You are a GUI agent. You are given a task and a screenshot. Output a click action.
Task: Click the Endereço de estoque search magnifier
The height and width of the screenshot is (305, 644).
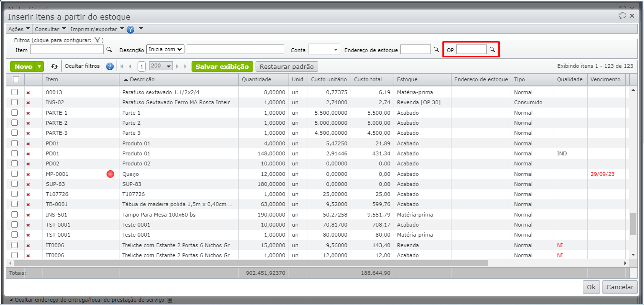[x=436, y=49]
